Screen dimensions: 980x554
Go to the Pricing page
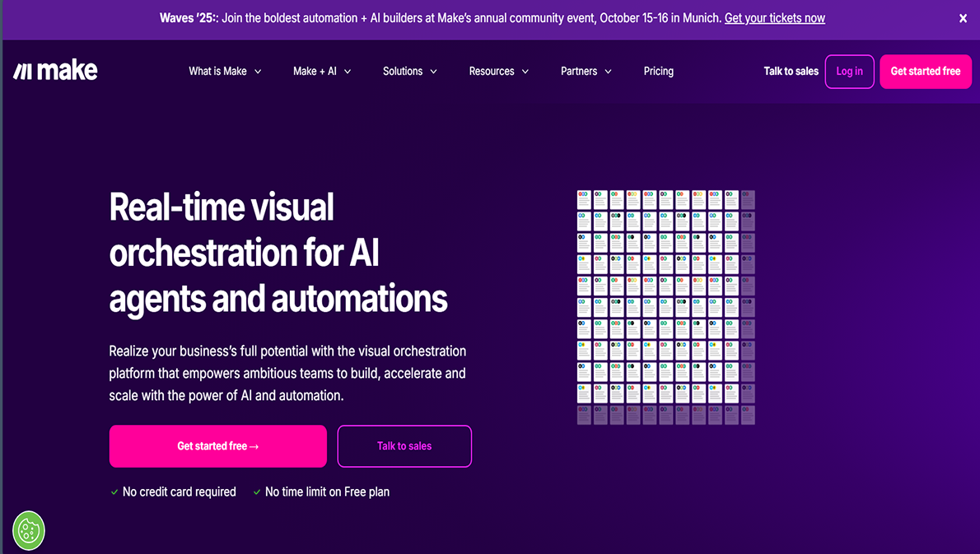tap(659, 71)
